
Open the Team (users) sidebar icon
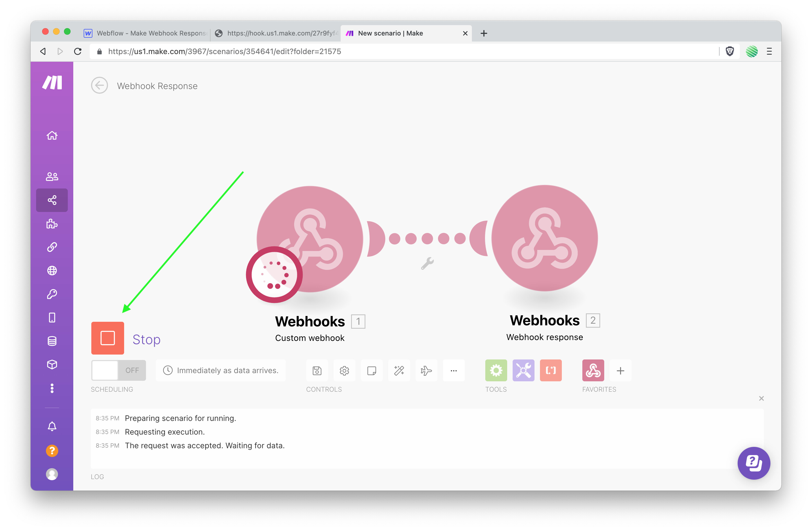click(52, 176)
